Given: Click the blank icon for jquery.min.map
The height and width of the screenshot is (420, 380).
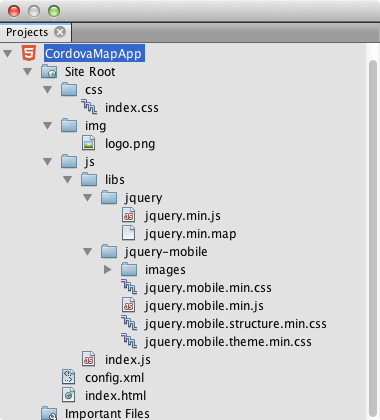Looking at the screenshot, I should (129, 233).
